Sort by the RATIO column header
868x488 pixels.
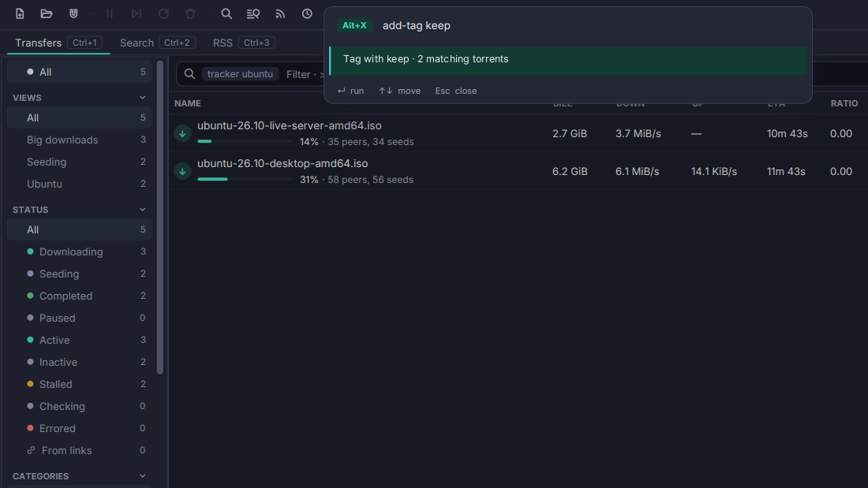point(844,103)
